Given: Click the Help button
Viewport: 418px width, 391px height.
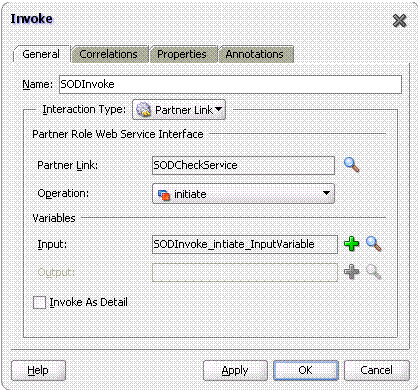Looking at the screenshot, I should (38, 370).
